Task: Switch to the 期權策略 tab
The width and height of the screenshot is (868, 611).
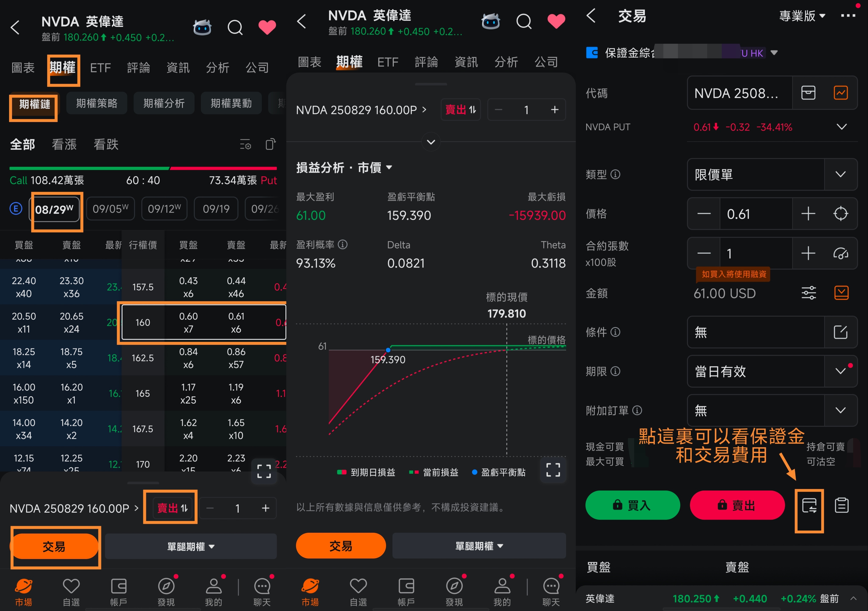Action: coord(96,103)
